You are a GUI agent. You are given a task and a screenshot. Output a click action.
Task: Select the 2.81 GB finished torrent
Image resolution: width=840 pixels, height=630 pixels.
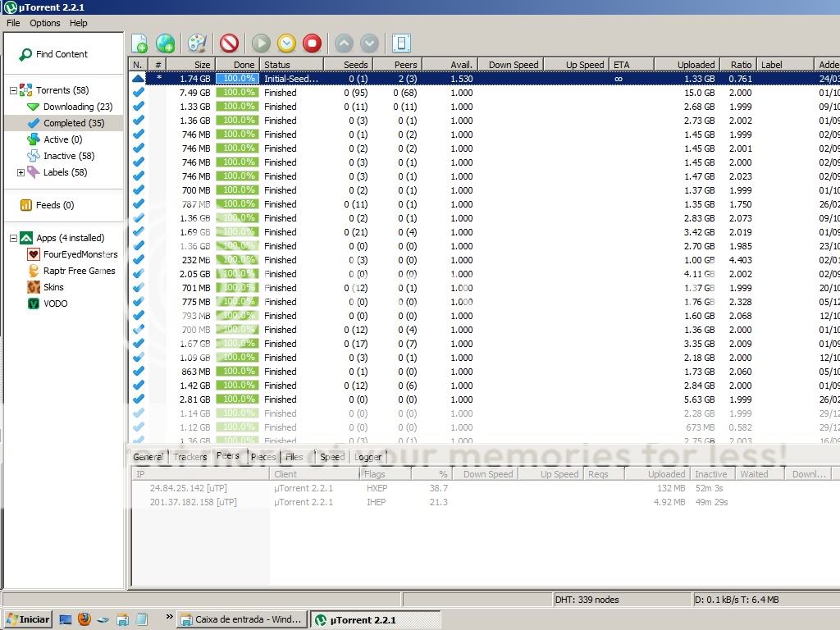(x=484, y=399)
